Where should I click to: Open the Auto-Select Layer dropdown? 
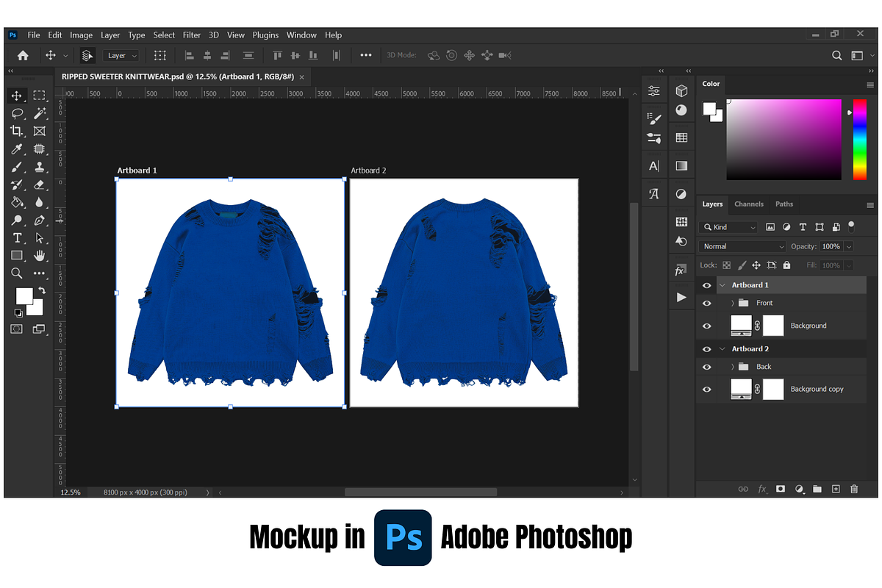pyautogui.click(x=122, y=55)
